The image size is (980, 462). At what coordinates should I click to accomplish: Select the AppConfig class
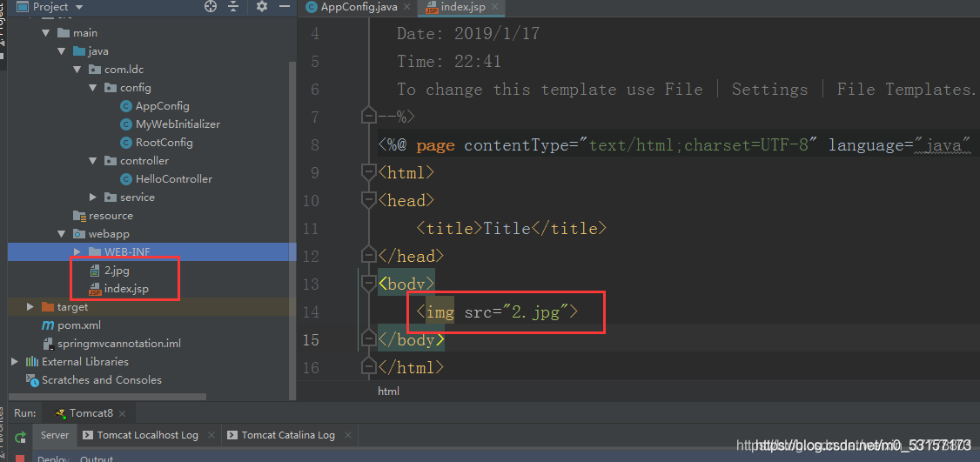pos(162,106)
